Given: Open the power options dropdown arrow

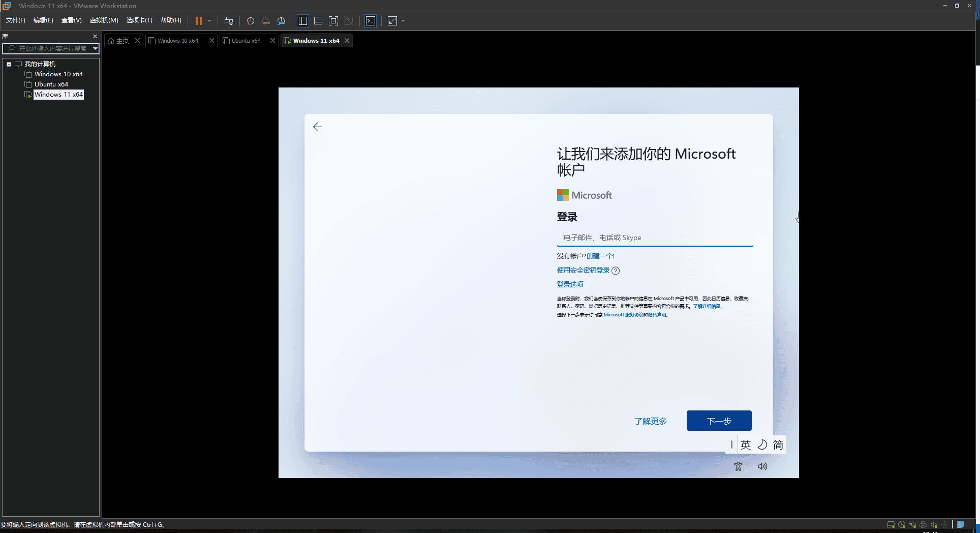Looking at the screenshot, I should (x=209, y=21).
